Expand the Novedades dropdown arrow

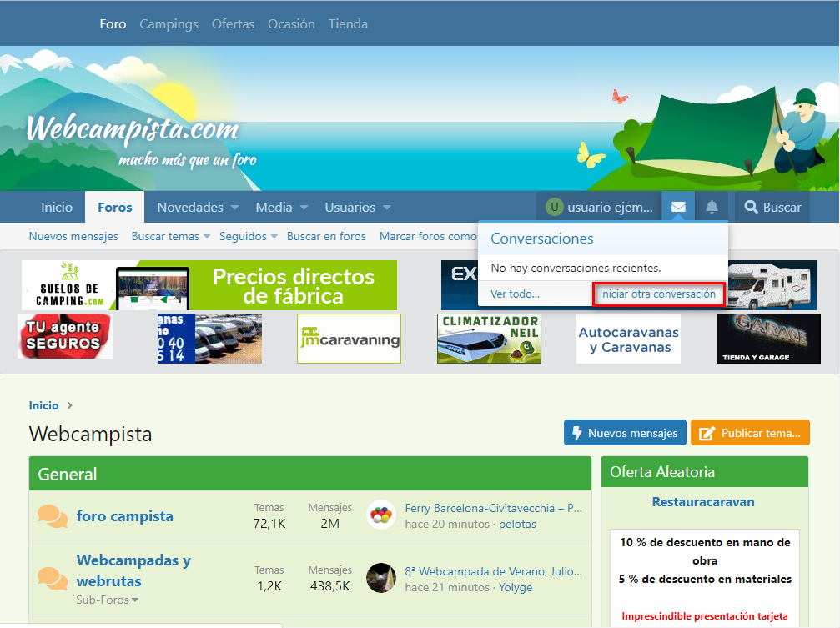pos(234,208)
